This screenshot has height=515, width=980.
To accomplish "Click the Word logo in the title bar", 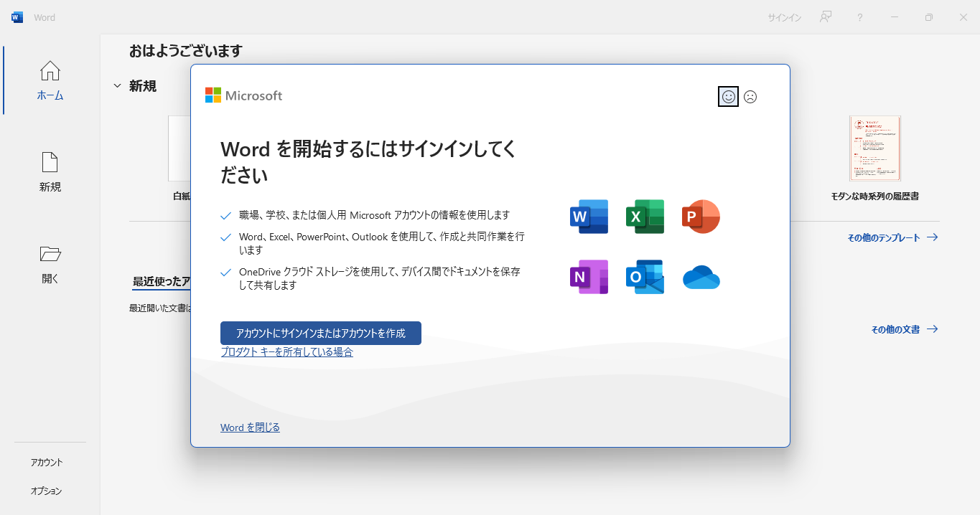I will (x=17, y=17).
